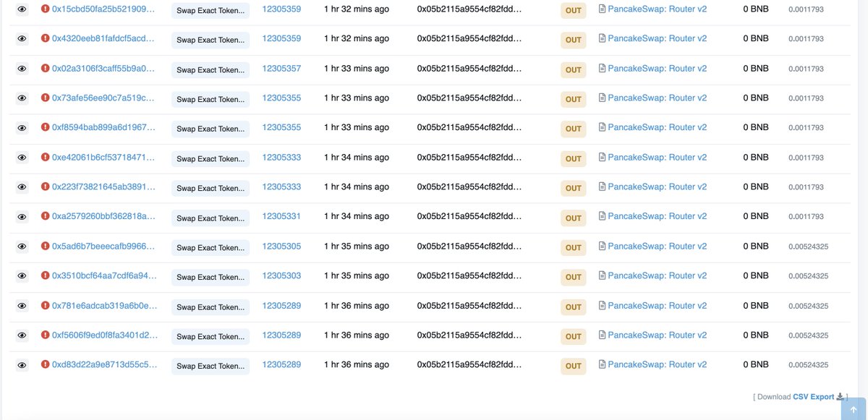Viewport: 868px width, 420px height.
Task: Click the CSV Export download icon
Action: click(x=841, y=396)
